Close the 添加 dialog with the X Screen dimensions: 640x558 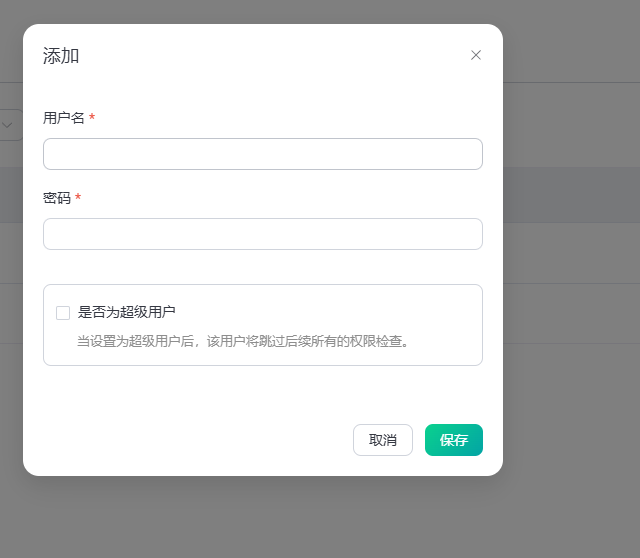pyautogui.click(x=476, y=55)
